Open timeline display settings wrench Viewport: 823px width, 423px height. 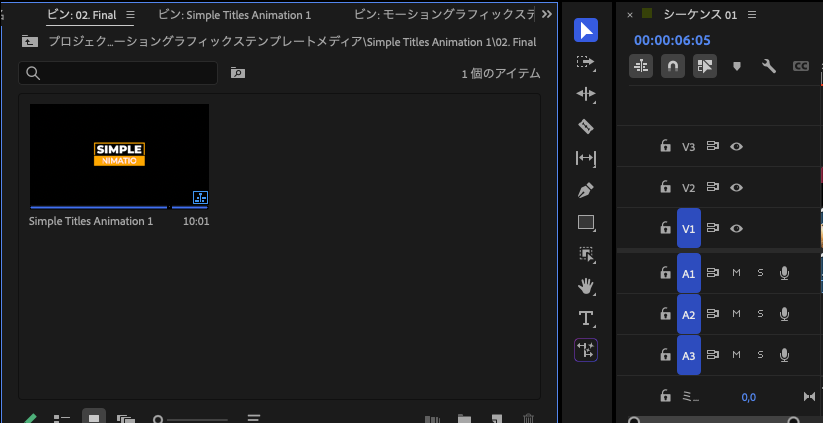pyautogui.click(x=769, y=66)
